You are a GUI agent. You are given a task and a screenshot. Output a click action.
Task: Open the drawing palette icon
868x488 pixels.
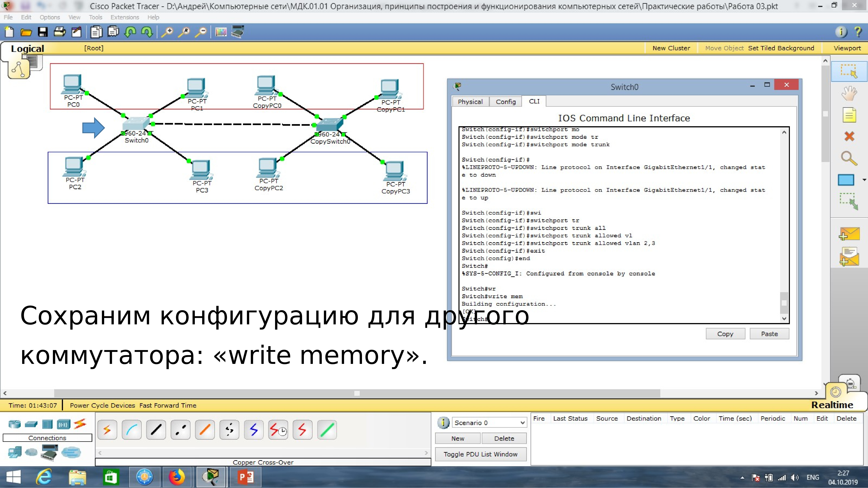pos(221,32)
